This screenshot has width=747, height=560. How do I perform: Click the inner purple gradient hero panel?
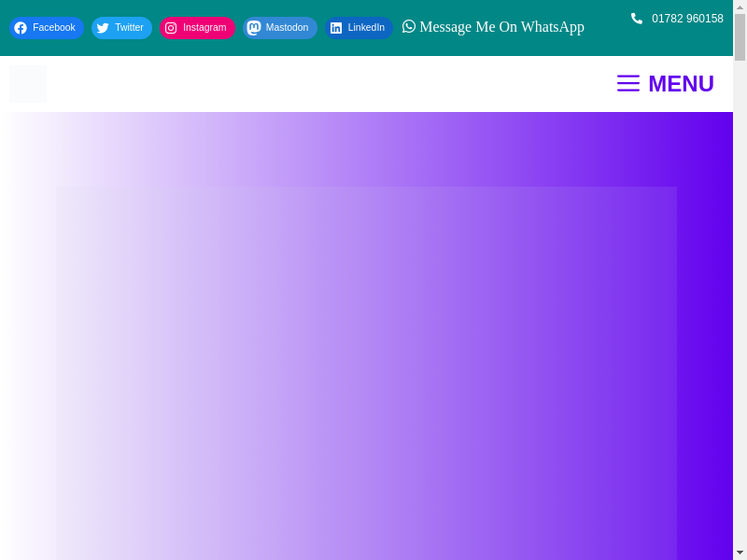[365, 373]
